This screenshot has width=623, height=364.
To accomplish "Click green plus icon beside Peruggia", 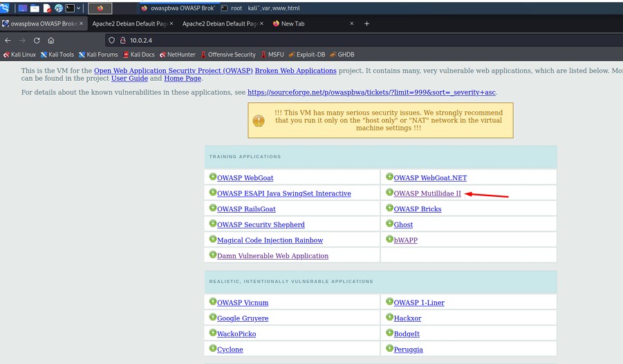I will click(390, 348).
